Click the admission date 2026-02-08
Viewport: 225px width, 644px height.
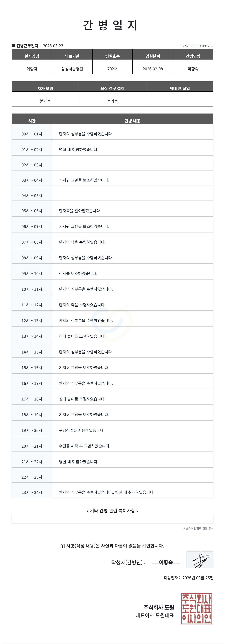pyautogui.click(x=152, y=69)
